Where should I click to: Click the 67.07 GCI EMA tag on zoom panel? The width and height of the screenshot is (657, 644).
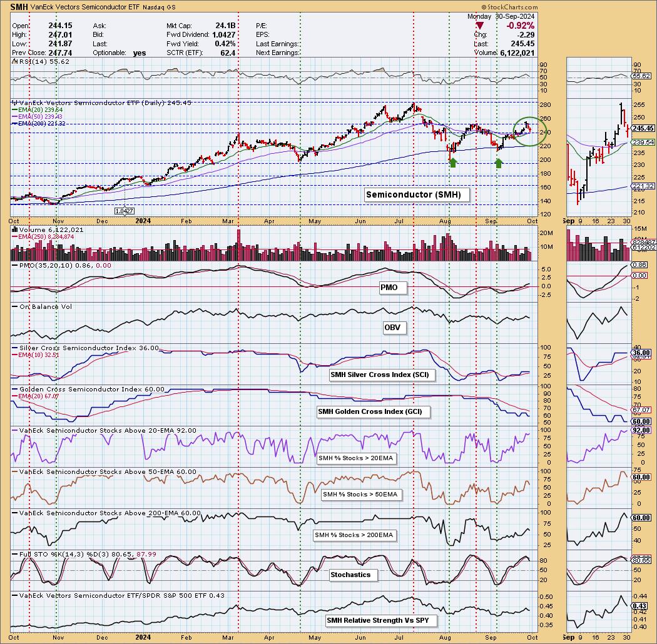[641, 410]
